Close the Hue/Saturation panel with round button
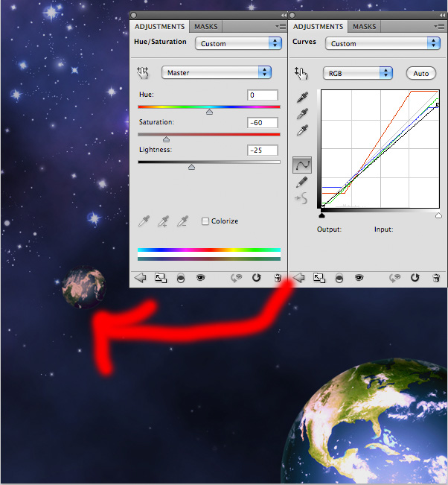448x485 pixels. coord(134,15)
